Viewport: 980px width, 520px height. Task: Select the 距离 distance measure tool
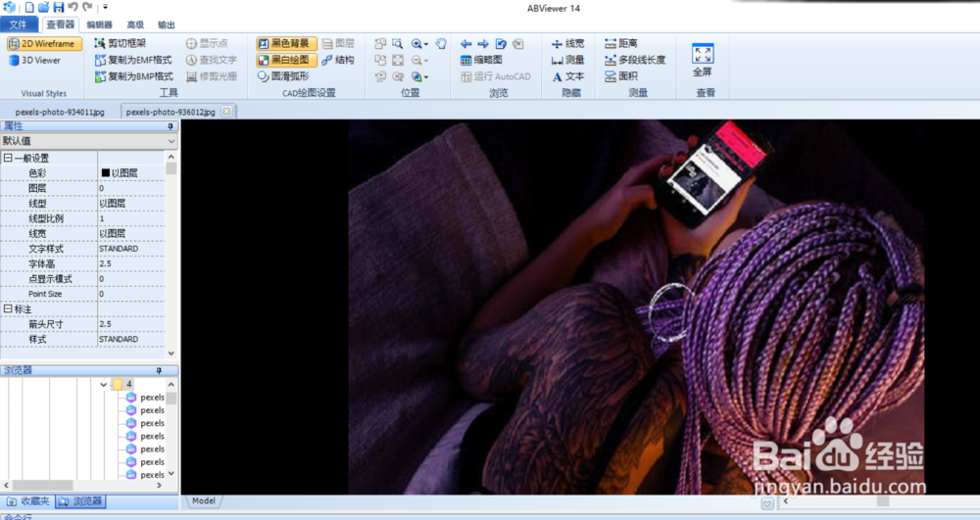coord(621,44)
